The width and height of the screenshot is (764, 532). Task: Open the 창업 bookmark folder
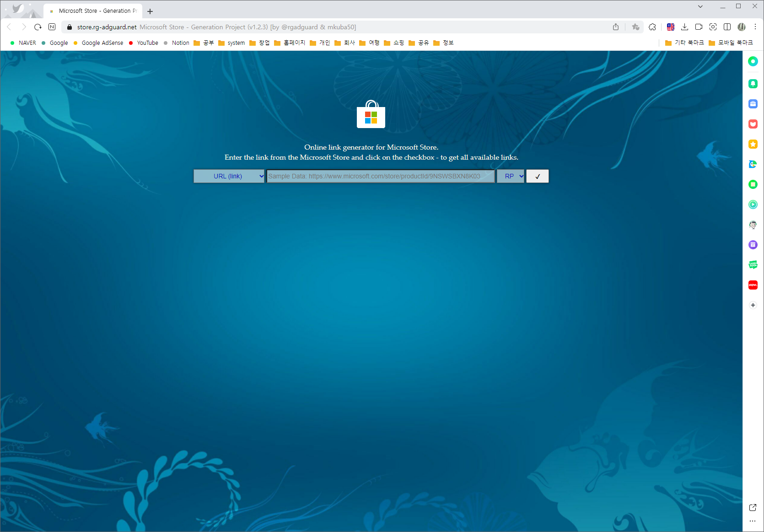[259, 43]
